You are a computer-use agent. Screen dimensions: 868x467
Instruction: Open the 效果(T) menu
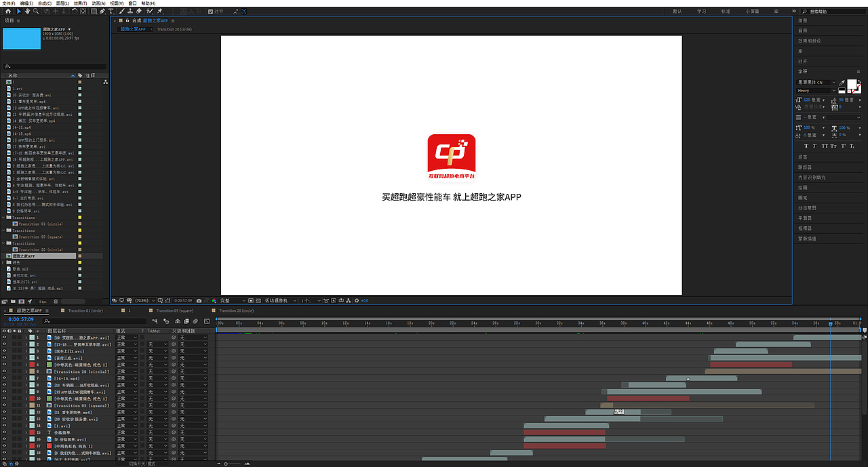(80, 3)
